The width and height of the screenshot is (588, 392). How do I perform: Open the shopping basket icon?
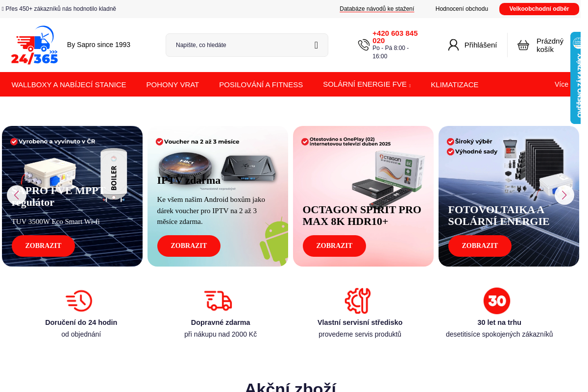[523, 45]
